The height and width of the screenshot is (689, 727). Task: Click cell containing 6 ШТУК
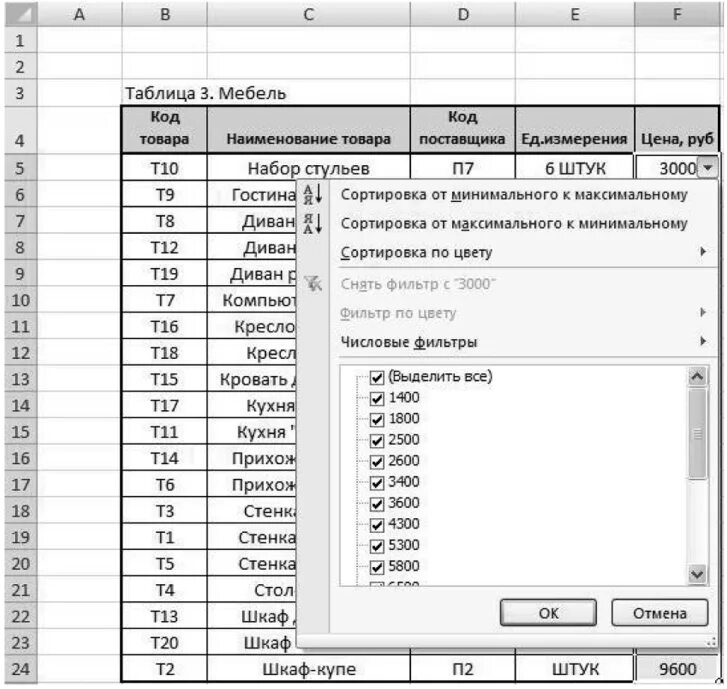[x=575, y=168]
